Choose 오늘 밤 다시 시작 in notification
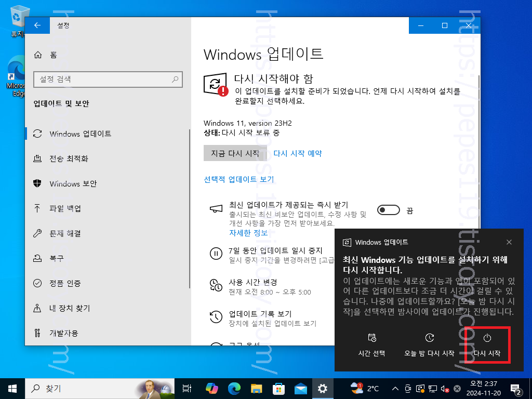The width and height of the screenshot is (532, 399). (429, 345)
